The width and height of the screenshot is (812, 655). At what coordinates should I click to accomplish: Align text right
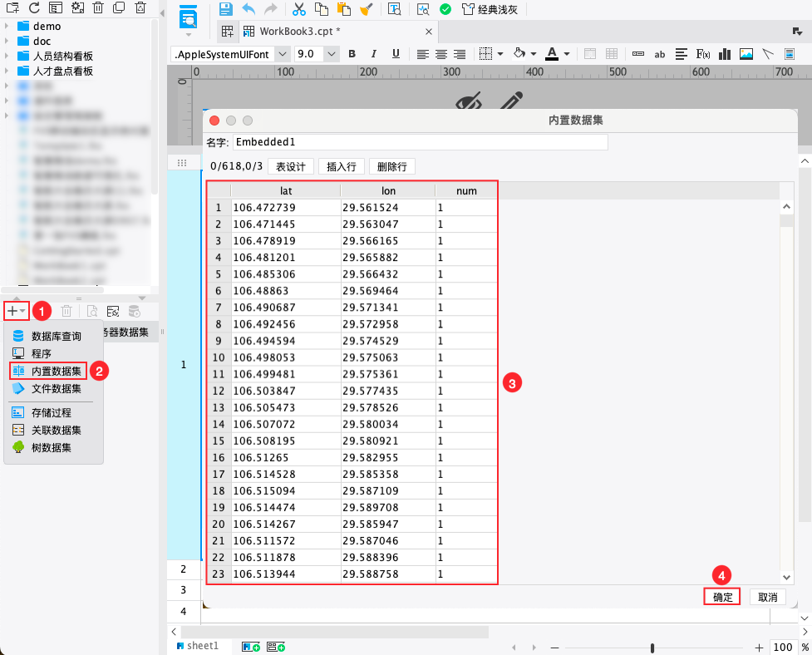click(460, 54)
